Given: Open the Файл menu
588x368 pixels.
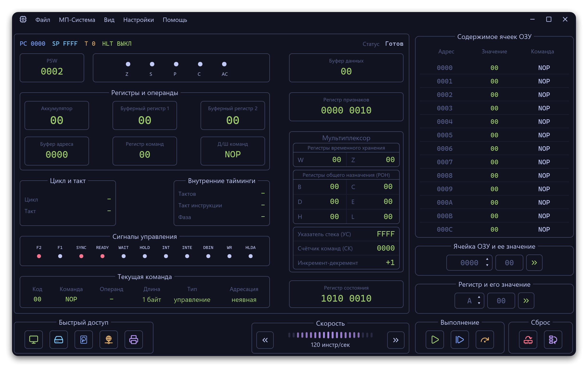Looking at the screenshot, I should click(x=43, y=20).
